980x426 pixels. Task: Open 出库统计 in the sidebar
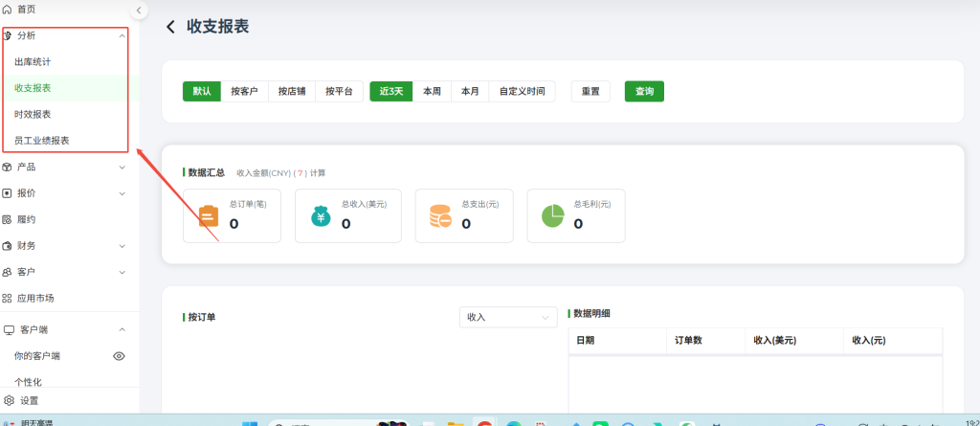pos(33,62)
